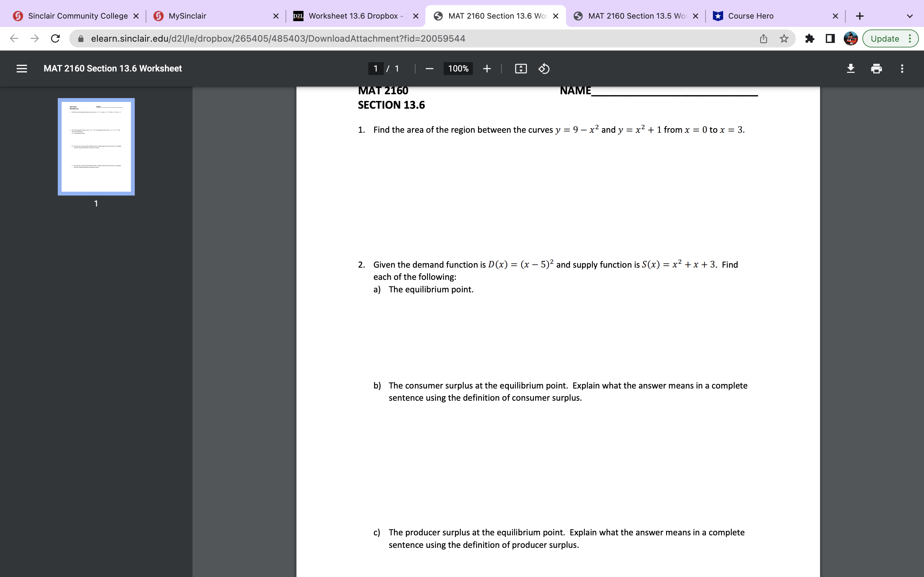Click the Update button
Image resolution: width=924 pixels, height=577 pixels.
[x=885, y=38]
